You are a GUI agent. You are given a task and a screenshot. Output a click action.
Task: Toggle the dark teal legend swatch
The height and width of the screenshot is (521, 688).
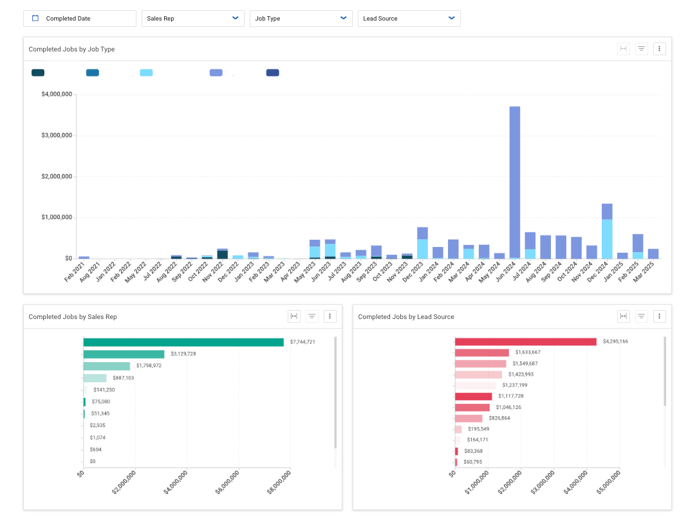38,73
